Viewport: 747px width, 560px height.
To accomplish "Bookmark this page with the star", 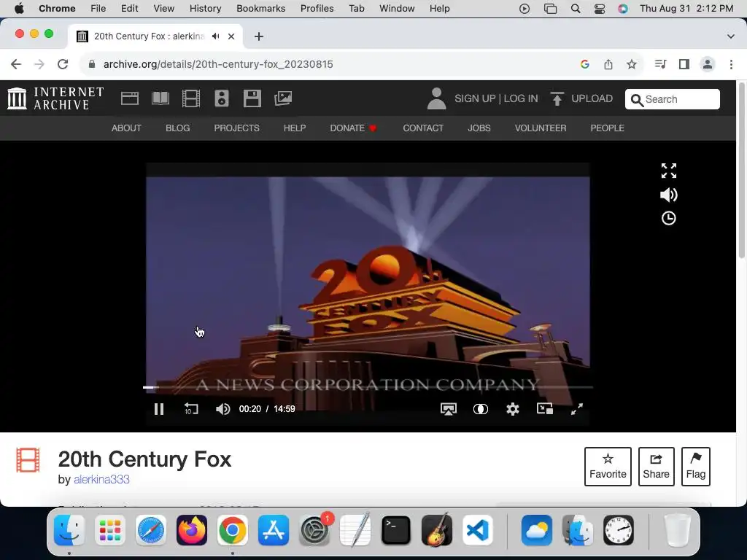I will (632, 64).
